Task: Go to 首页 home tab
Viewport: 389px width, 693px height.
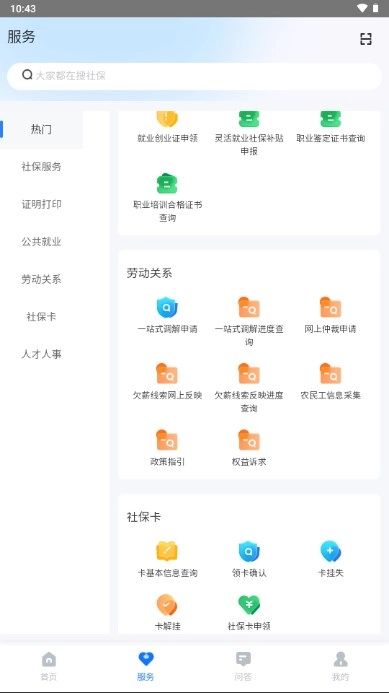Action: coord(49,666)
